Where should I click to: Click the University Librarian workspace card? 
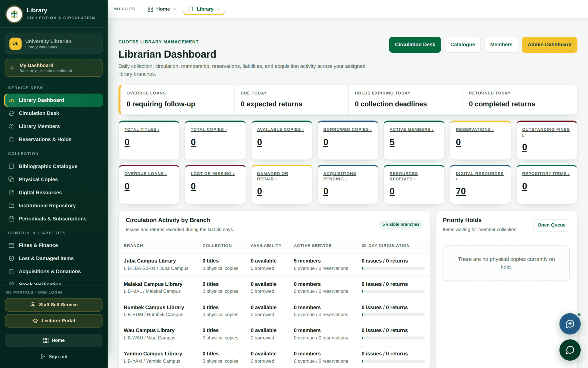tap(54, 44)
